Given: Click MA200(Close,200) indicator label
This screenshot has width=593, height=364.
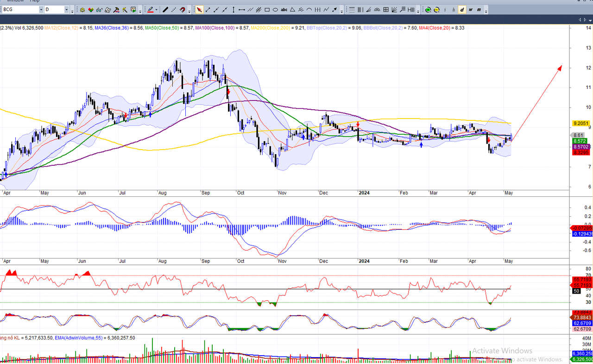Looking at the screenshot, I should pyautogui.click(x=271, y=28).
